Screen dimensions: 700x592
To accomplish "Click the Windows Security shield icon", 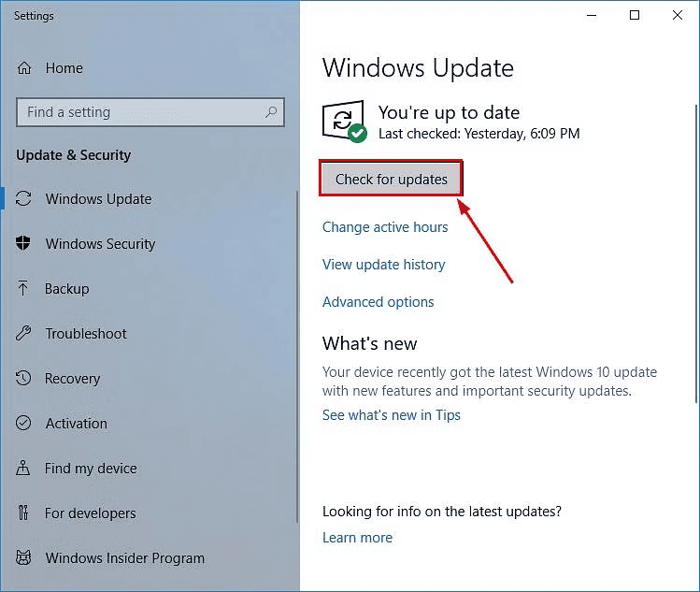I will [25, 244].
